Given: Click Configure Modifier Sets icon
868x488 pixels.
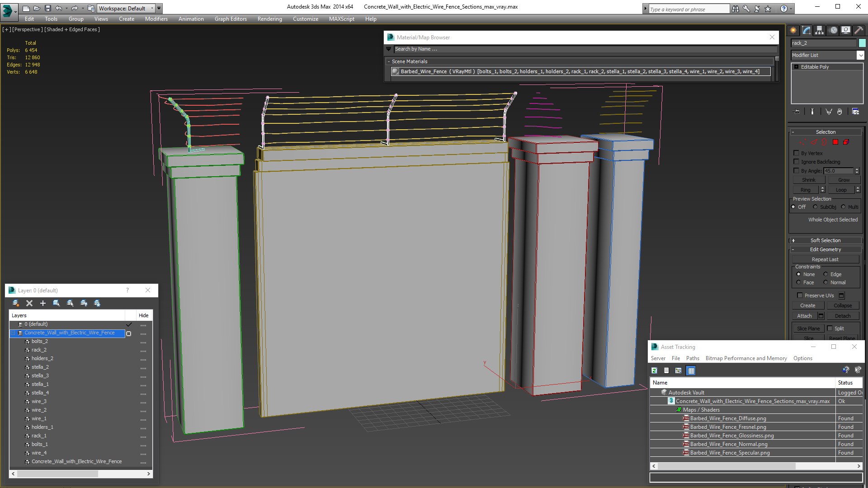Looking at the screenshot, I should point(855,112).
